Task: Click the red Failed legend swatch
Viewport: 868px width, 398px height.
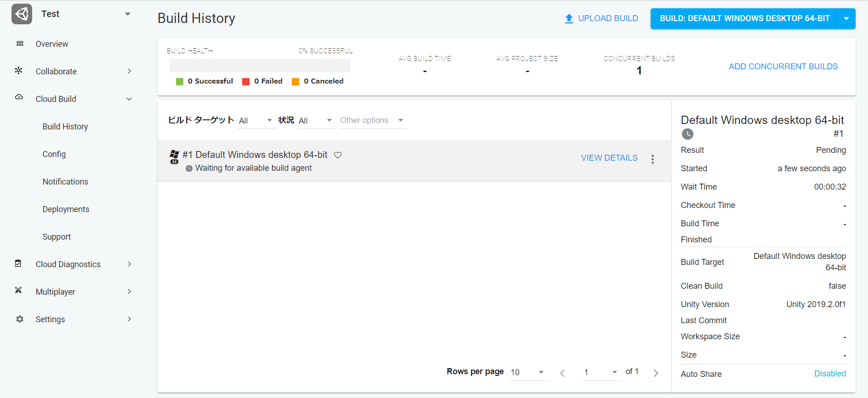Action: (x=246, y=82)
